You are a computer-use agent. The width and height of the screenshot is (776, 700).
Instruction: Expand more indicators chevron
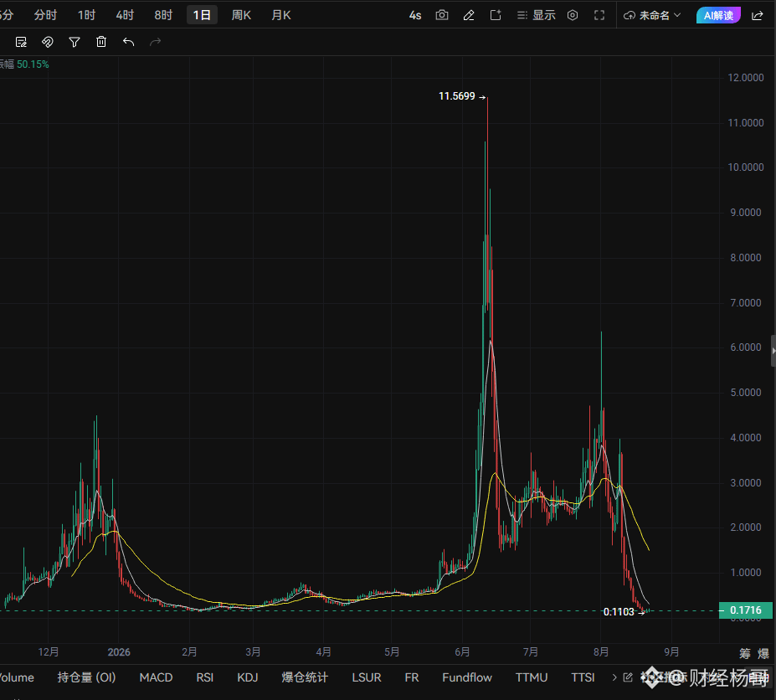tap(614, 677)
